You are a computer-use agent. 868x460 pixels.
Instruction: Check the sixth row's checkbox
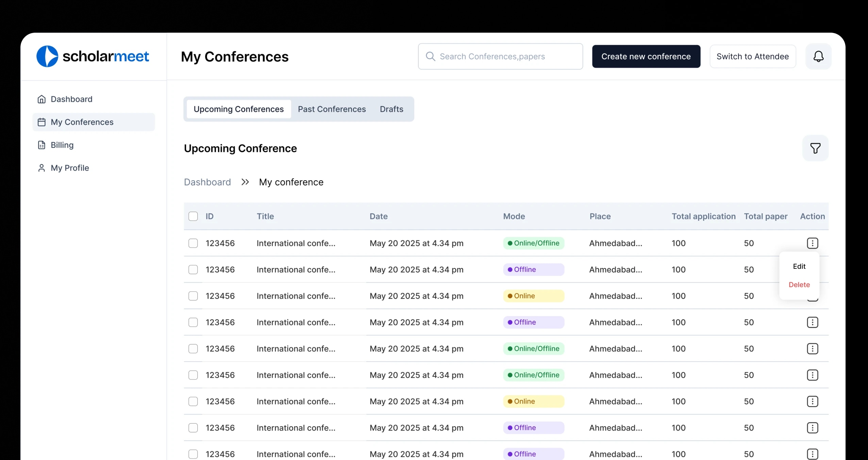point(193,375)
